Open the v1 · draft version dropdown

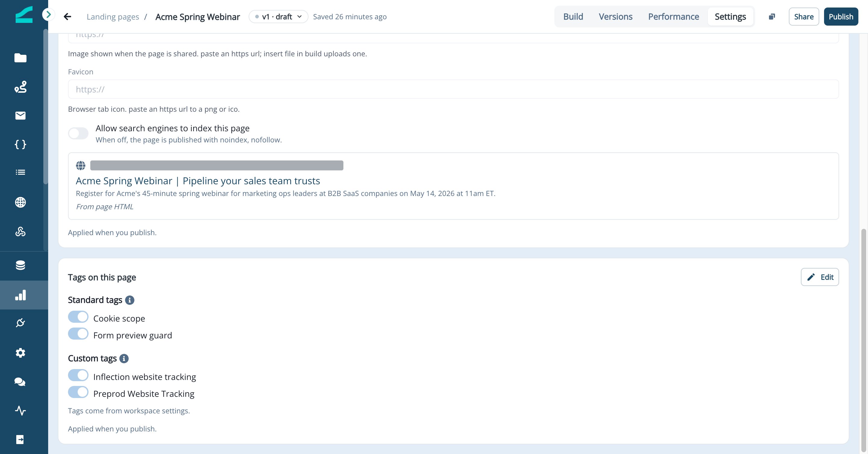point(278,17)
